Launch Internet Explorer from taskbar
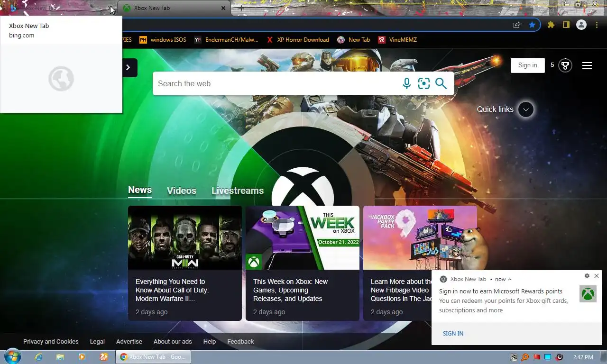The image size is (607, 364). (x=38, y=357)
